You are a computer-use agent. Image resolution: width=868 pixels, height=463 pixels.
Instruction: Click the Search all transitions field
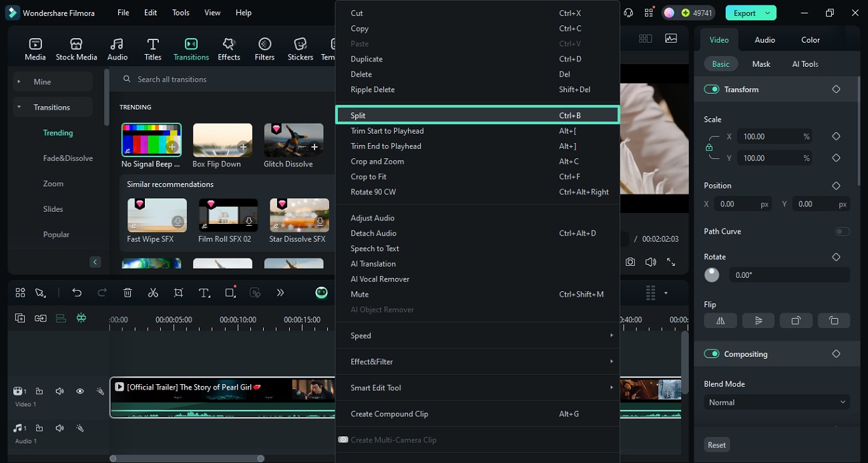point(227,79)
